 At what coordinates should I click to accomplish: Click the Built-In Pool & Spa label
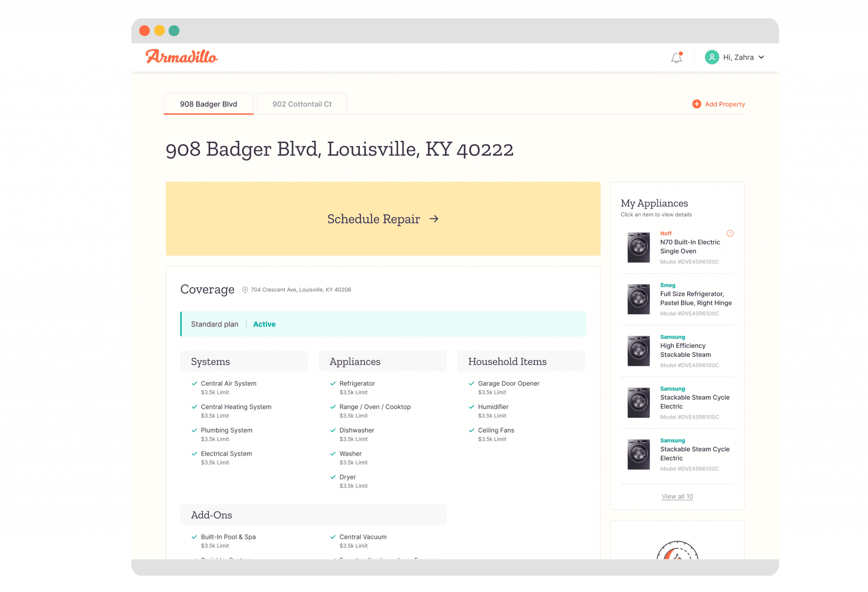click(x=228, y=536)
